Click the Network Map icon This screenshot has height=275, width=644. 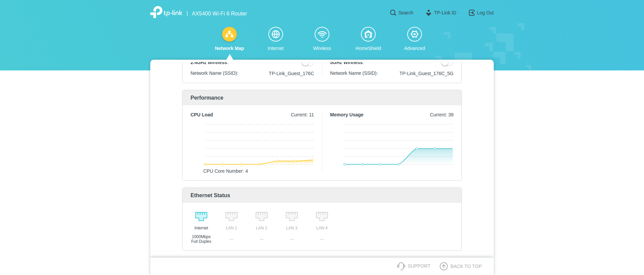coord(229,34)
